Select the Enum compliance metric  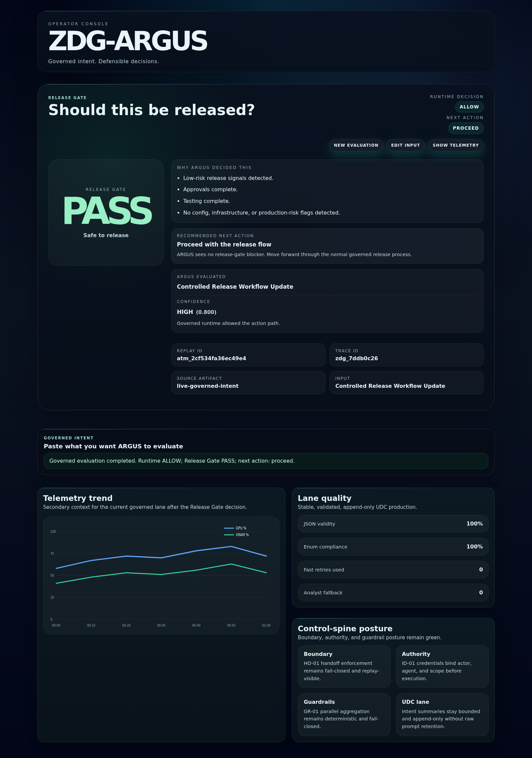point(393,546)
